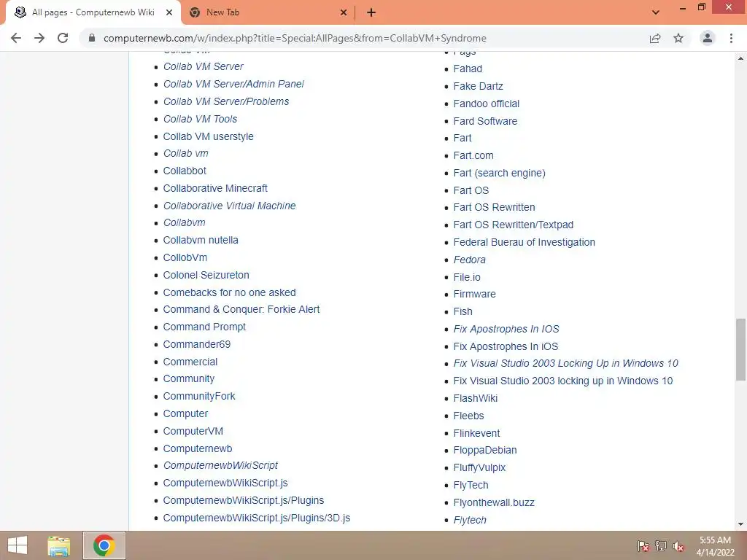747x560 pixels.
Task: Open italic Fix Apostrophes In IOS link
Action: click(x=506, y=329)
